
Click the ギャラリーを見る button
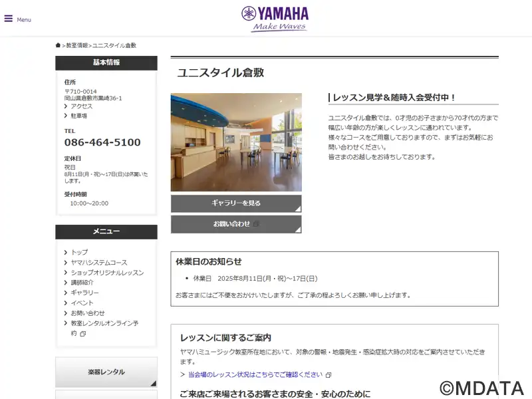point(236,203)
